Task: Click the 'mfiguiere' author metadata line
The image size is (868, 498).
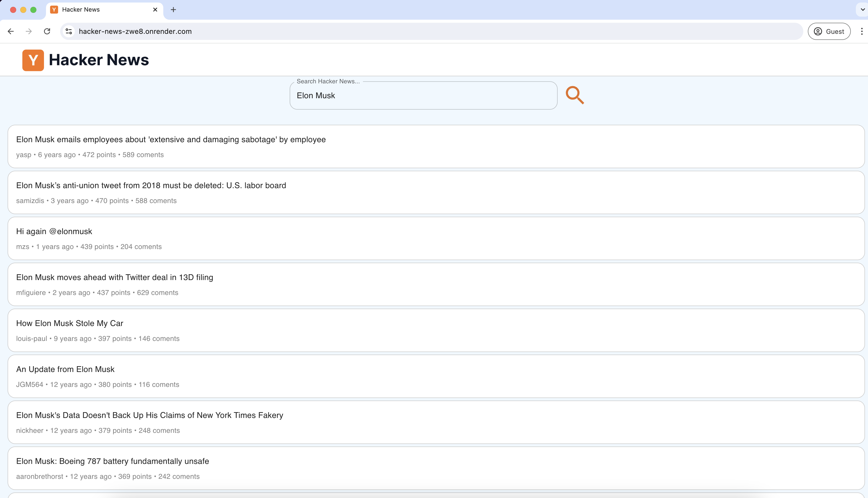Action: 97,293
